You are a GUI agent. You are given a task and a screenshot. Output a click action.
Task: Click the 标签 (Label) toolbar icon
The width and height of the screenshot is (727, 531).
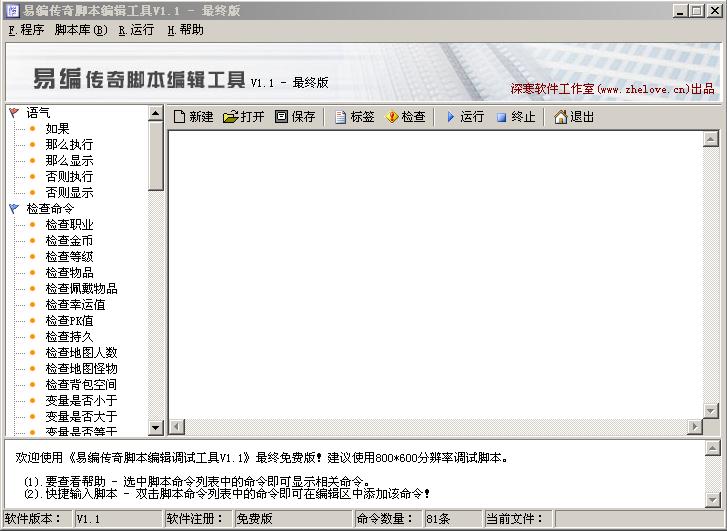click(x=341, y=117)
